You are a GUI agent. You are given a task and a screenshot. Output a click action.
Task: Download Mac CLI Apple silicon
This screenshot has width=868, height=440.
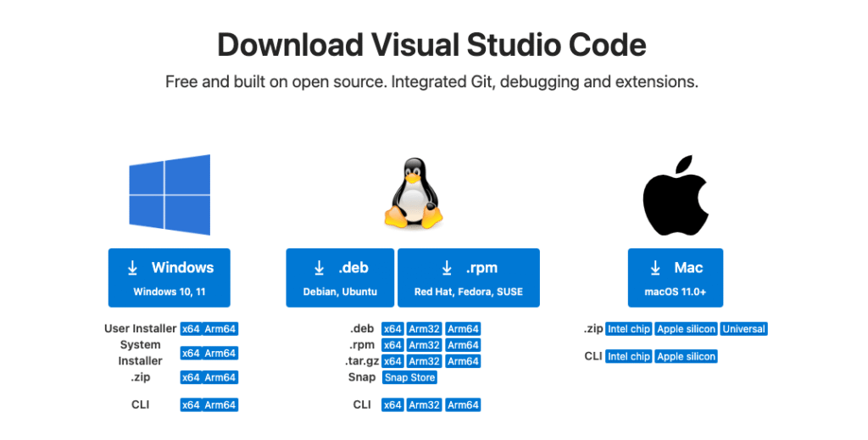(x=687, y=356)
